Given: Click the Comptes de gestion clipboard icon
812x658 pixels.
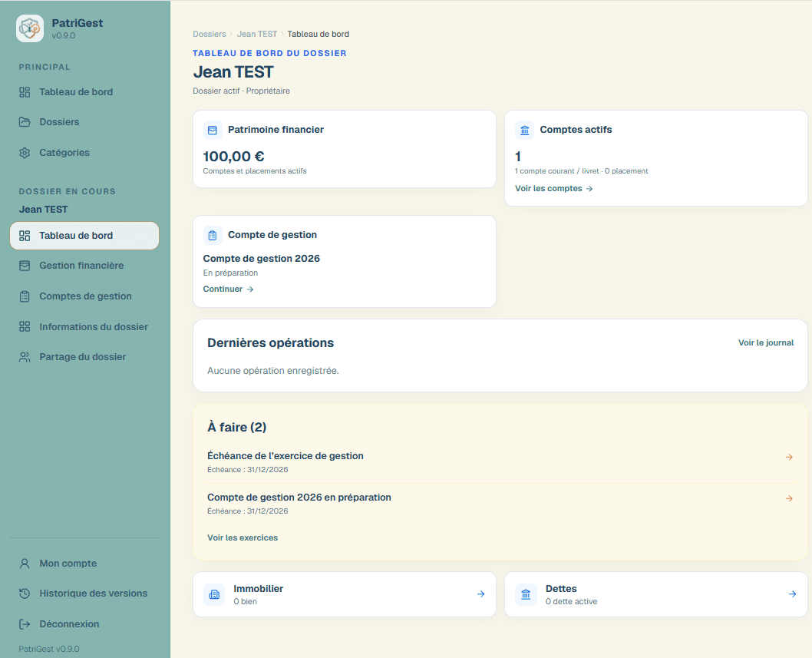Looking at the screenshot, I should tap(25, 296).
